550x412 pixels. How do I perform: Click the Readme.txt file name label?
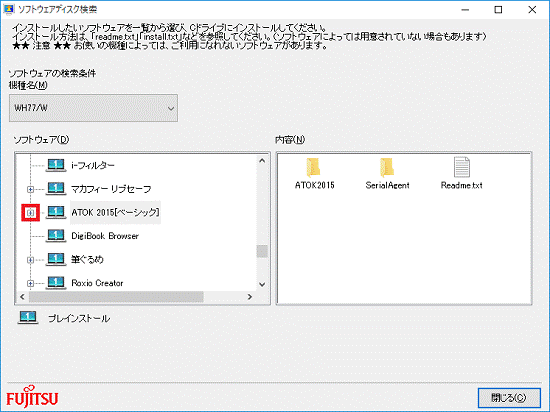462,185
